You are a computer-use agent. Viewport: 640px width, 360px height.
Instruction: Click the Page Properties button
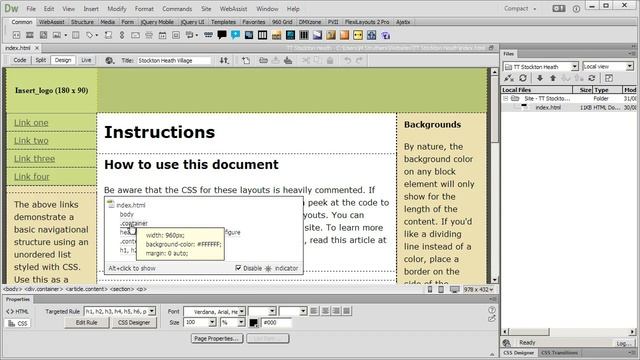pos(216,338)
